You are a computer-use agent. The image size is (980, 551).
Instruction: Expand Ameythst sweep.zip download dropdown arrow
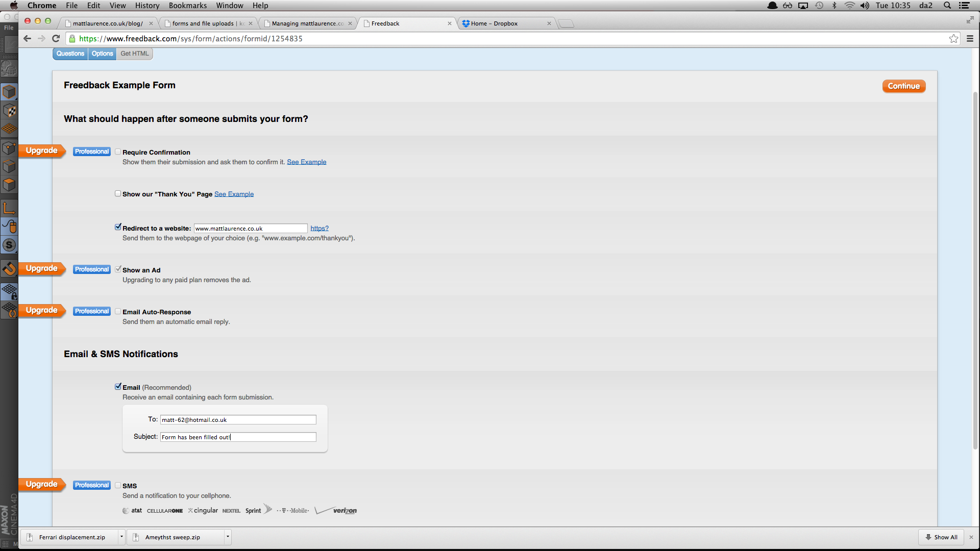(x=228, y=537)
